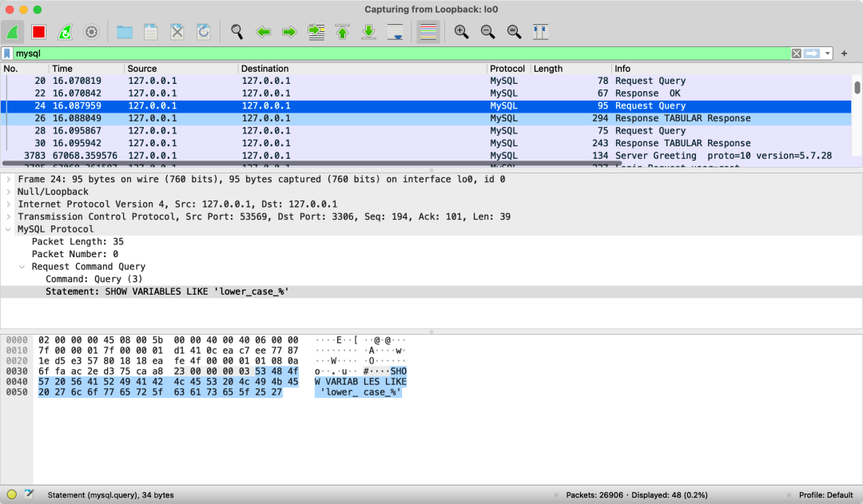The width and height of the screenshot is (863, 504).
Task: Click the Profile: Default status entry
Action: click(825, 495)
